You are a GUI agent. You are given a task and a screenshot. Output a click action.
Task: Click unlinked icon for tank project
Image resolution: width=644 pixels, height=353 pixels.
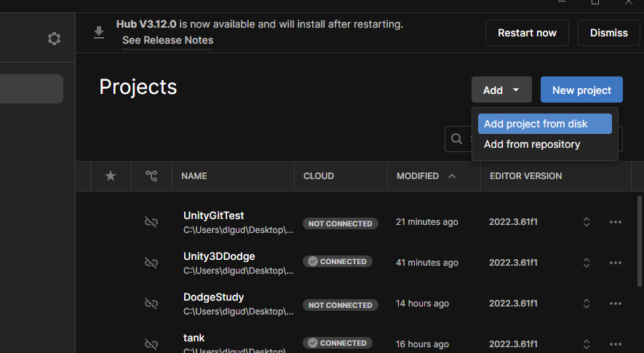(x=151, y=344)
